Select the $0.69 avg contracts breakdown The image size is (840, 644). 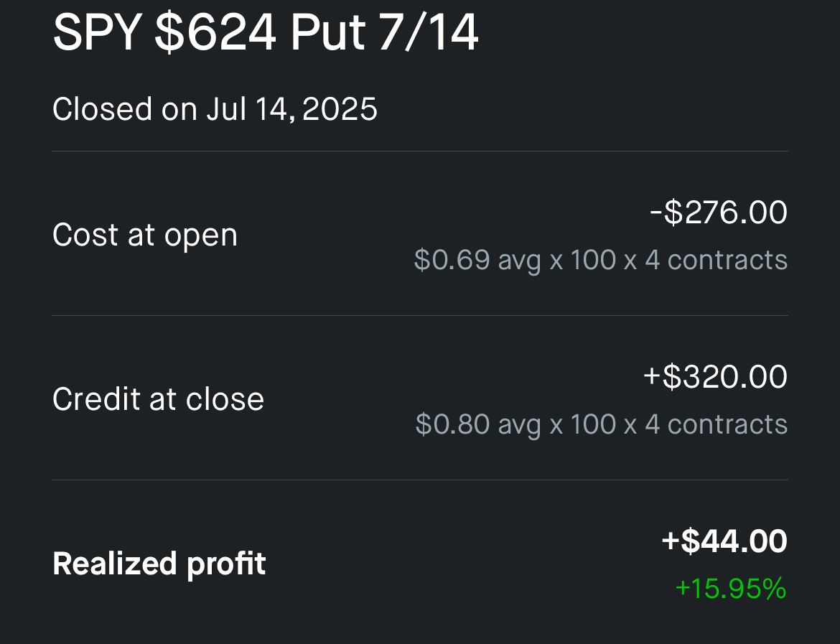pyautogui.click(x=600, y=261)
